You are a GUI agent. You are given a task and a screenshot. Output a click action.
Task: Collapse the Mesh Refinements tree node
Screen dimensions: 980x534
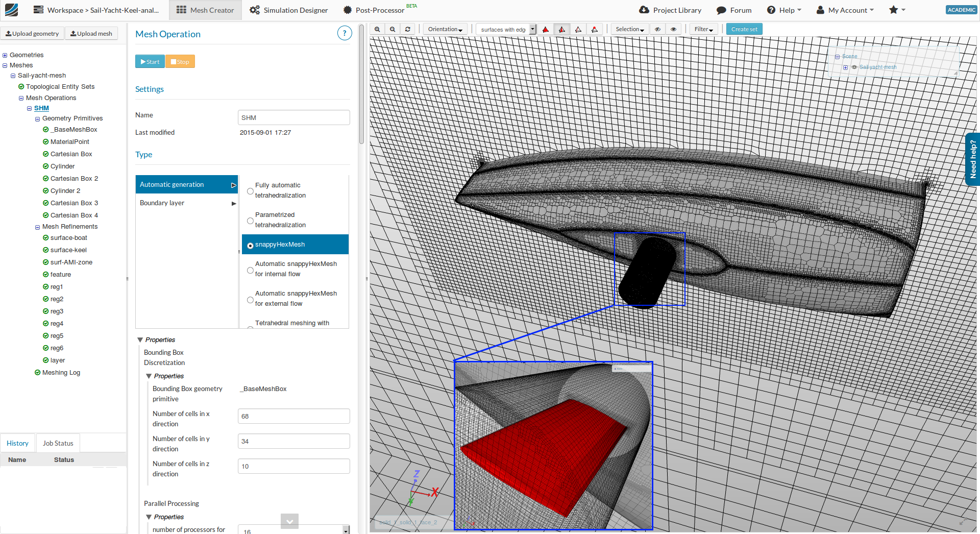(x=37, y=226)
